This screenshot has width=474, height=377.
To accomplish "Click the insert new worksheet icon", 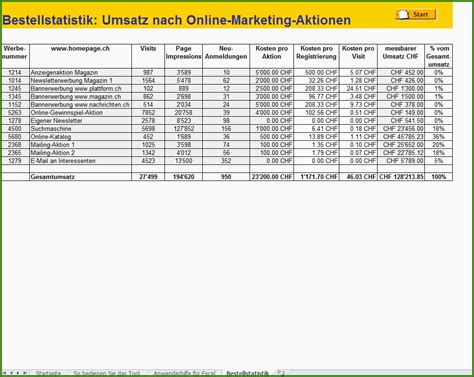I will tap(281, 373).
